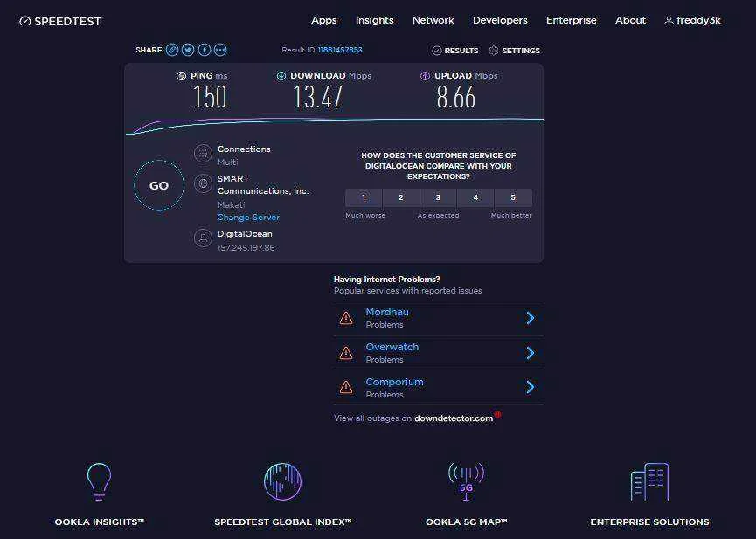Open Enterprise Solutions buildings icon
The height and width of the screenshot is (539, 756).
coord(650,481)
